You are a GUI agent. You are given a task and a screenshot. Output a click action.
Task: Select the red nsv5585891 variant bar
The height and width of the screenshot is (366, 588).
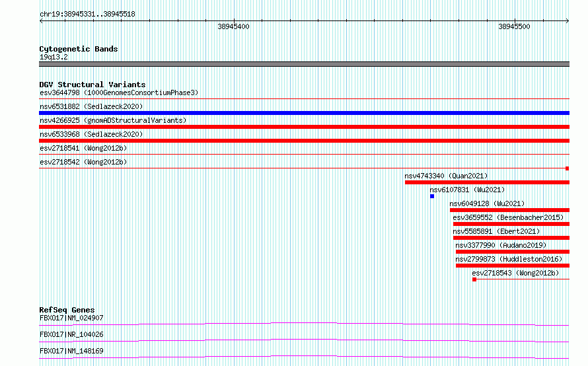[511, 238]
